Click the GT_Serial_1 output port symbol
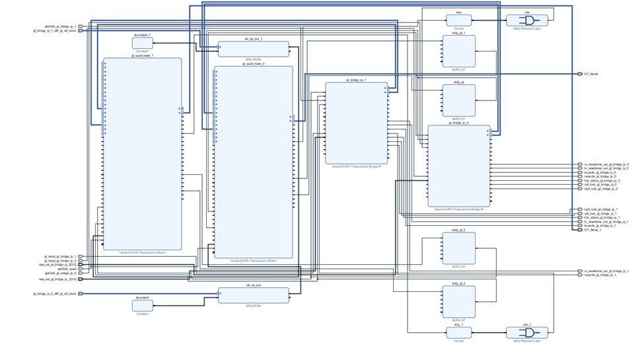Screen dimensions: 644x344 point(580,230)
